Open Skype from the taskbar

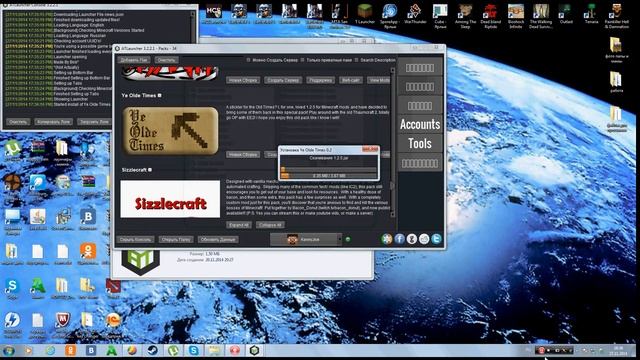tap(193, 350)
